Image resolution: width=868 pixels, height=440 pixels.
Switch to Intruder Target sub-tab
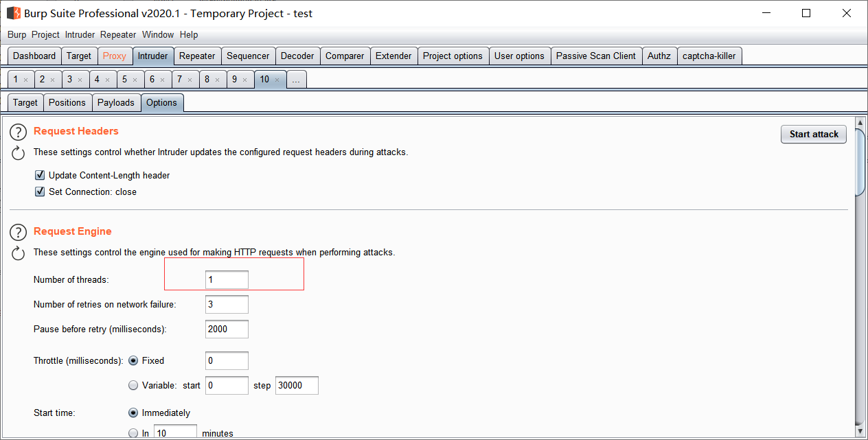(25, 103)
